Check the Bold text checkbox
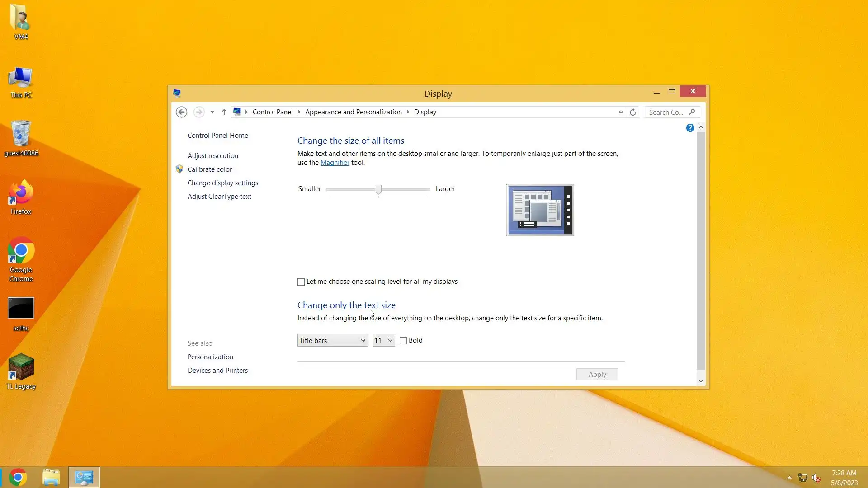This screenshot has height=488, width=868. tap(403, 341)
